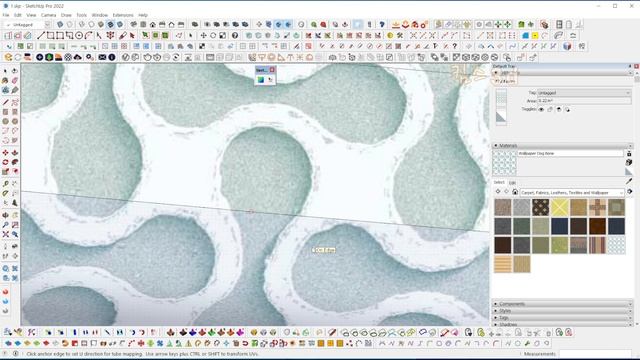Click the envelope mail icon
This screenshot has height=360, width=640.
pos(102,58)
